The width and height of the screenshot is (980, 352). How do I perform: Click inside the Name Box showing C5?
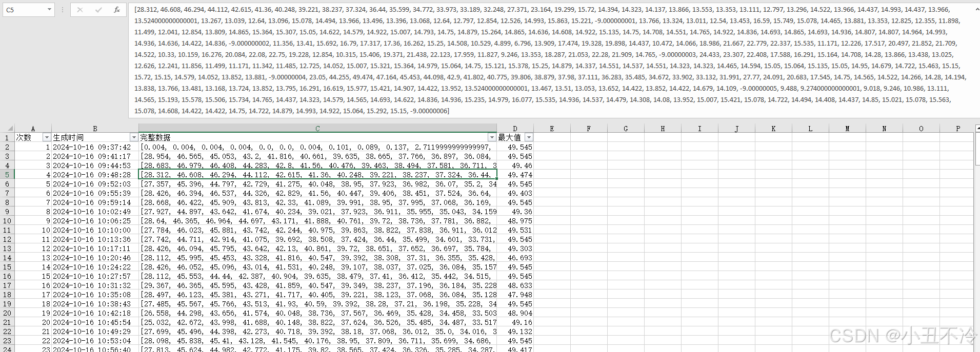tap(24, 10)
